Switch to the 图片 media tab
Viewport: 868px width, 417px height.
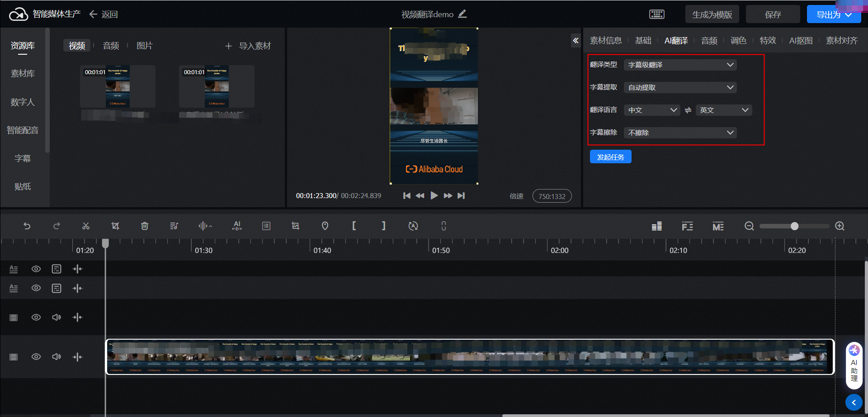145,46
